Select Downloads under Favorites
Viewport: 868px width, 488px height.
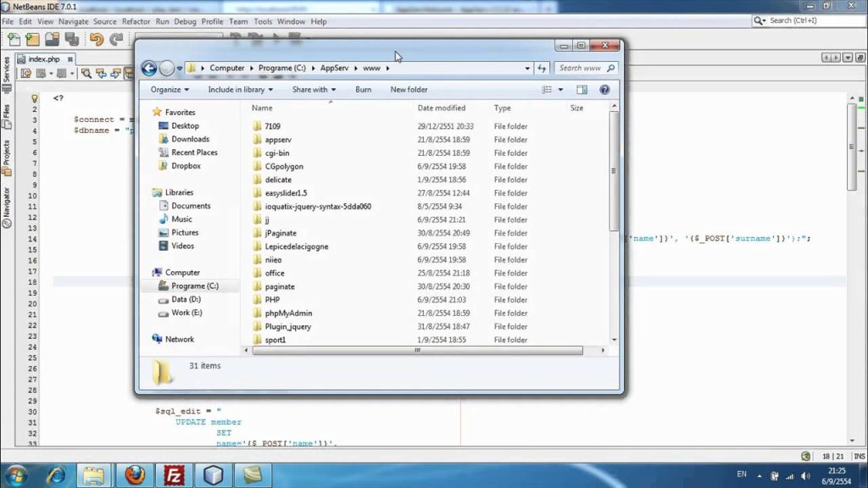tap(190, 139)
